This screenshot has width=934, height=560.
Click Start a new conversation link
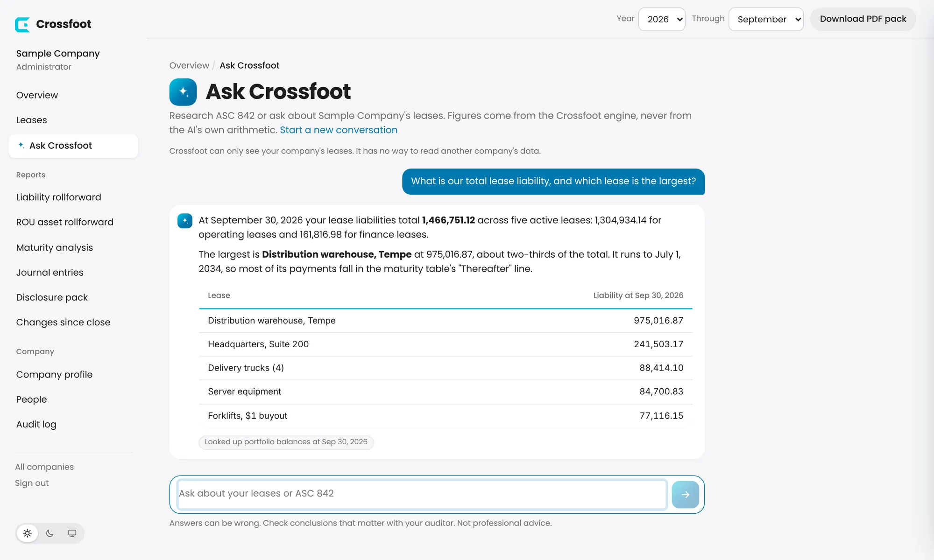point(339,130)
